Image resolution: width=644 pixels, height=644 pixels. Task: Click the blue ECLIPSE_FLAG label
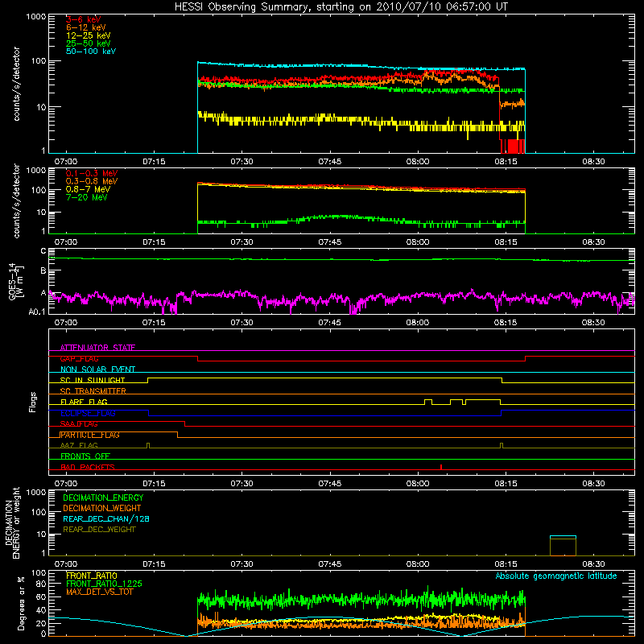click(88, 413)
